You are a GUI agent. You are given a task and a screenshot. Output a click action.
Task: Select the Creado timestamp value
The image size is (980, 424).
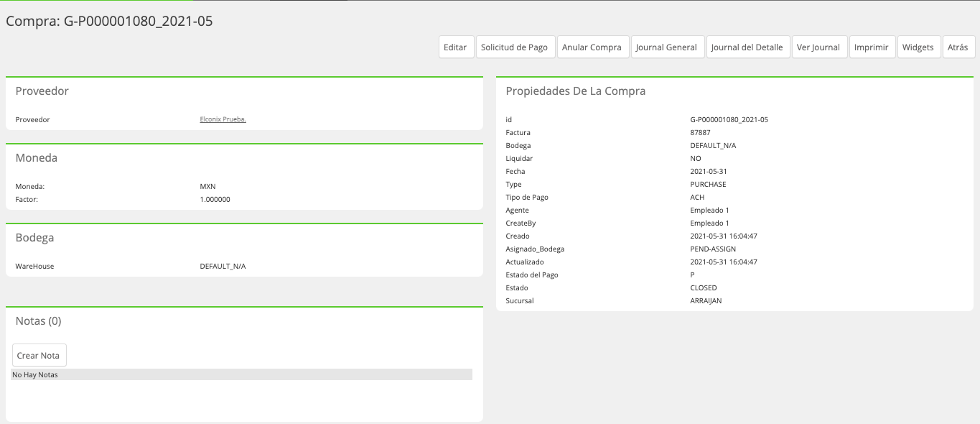click(x=724, y=236)
